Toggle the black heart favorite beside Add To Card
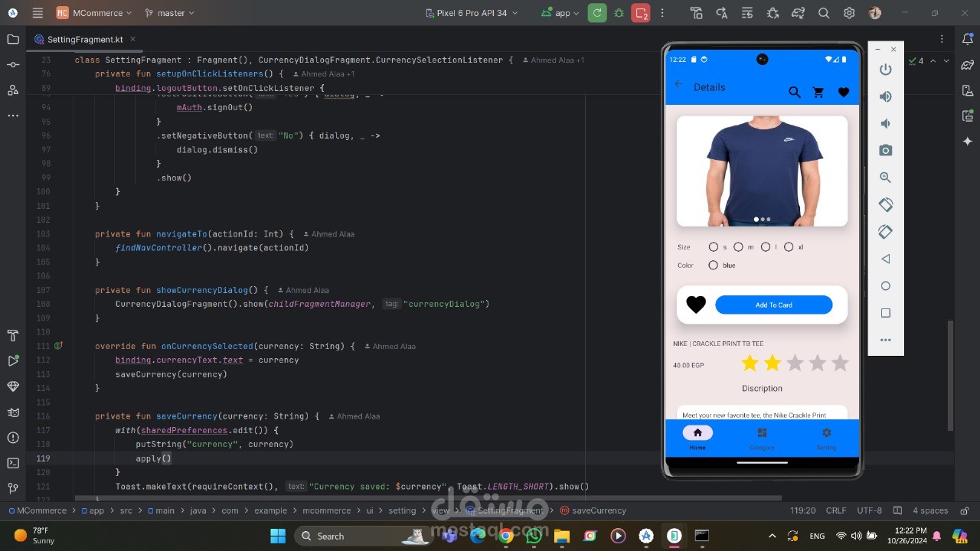The height and width of the screenshot is (551, 980). point(696,305)
